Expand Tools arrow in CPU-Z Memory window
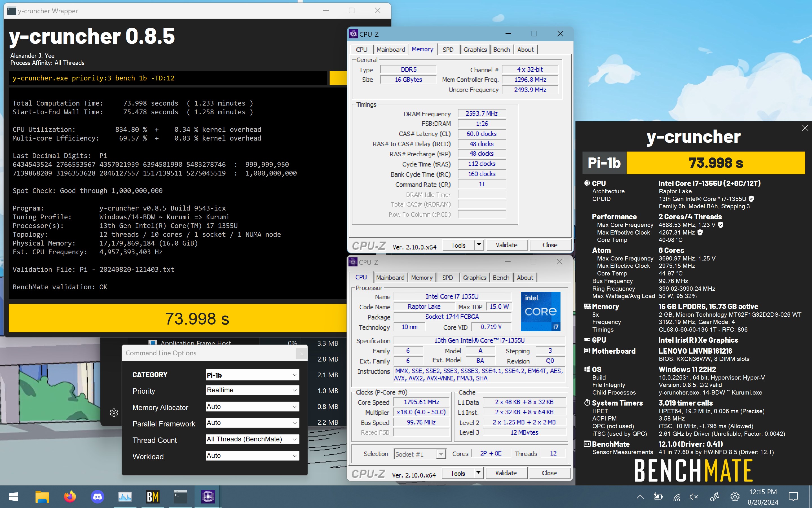Screen dimensions: 812x508 tap(479, 245)
